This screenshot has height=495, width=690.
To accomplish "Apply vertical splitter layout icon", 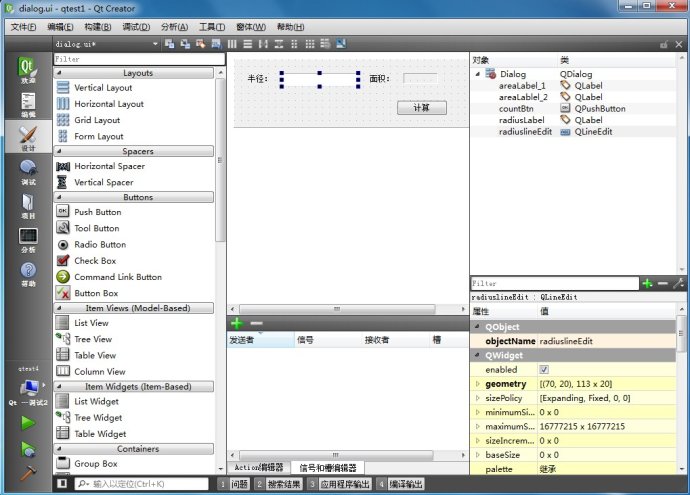I will [279, 44].
